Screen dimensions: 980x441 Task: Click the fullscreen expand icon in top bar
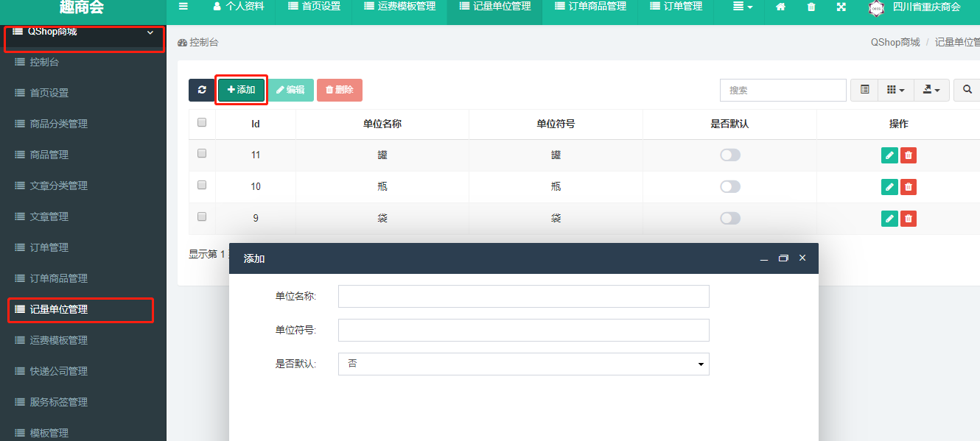[x=841, y=7]
